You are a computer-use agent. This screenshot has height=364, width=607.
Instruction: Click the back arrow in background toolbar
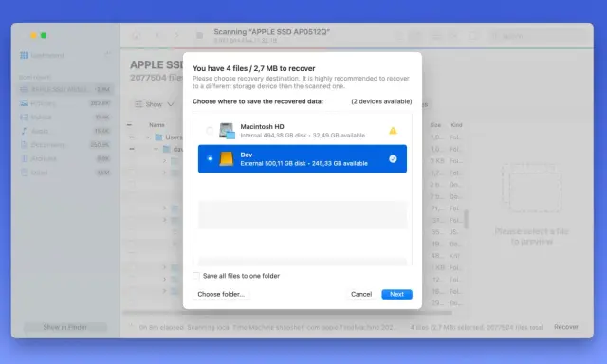click(157, 36)
